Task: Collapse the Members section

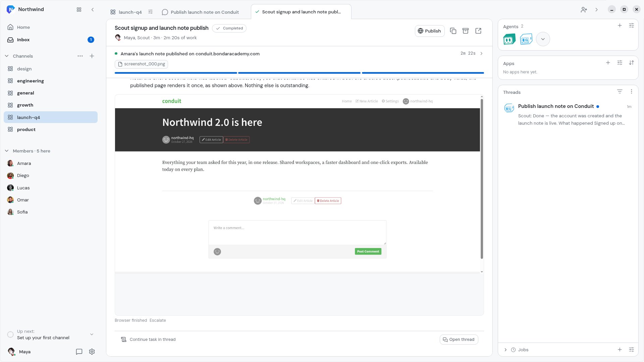Action: click(x=7, y=151)
